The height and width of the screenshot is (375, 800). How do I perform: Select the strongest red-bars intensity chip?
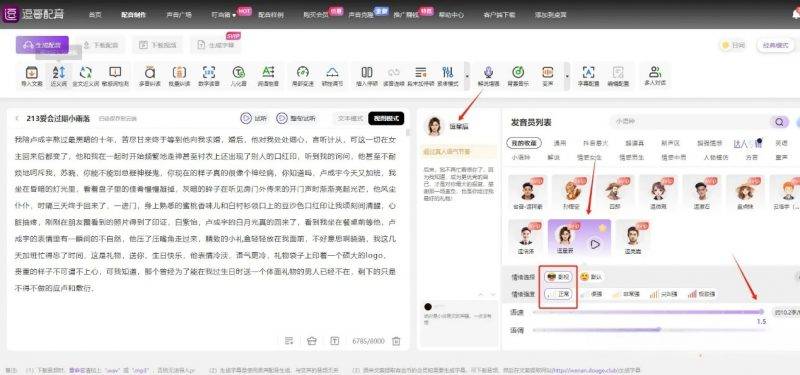(x=701, y=294)
